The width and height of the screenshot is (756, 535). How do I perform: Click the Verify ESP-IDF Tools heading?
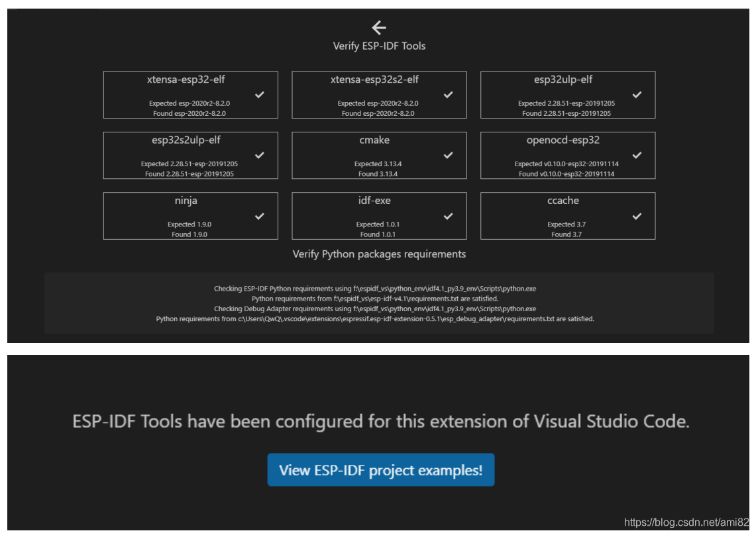(x=380, y=46)
